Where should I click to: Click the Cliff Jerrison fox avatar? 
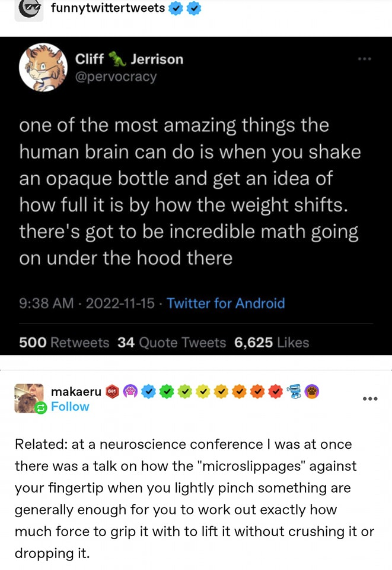[x=43, y=67]
